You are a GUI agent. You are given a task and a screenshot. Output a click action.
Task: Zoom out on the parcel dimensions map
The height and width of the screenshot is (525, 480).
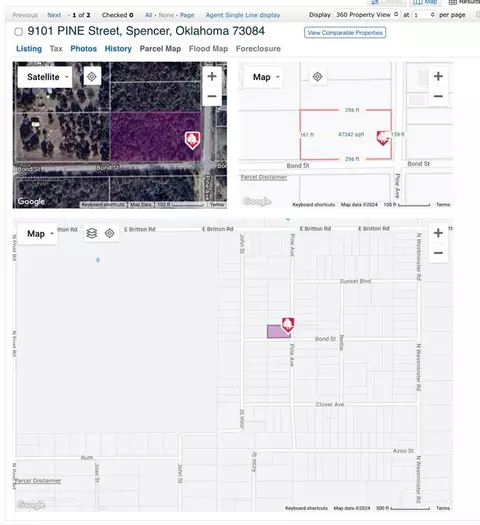[x=438, y=96]
